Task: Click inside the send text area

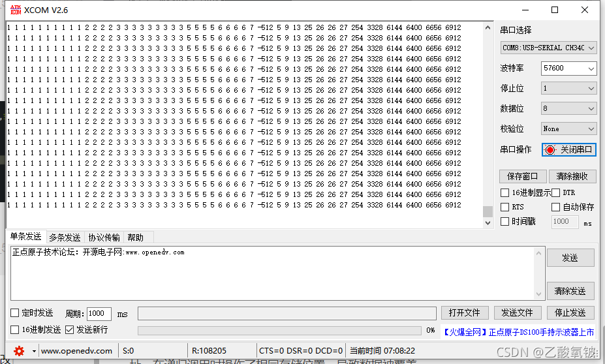Action: [x=271, y=273]
